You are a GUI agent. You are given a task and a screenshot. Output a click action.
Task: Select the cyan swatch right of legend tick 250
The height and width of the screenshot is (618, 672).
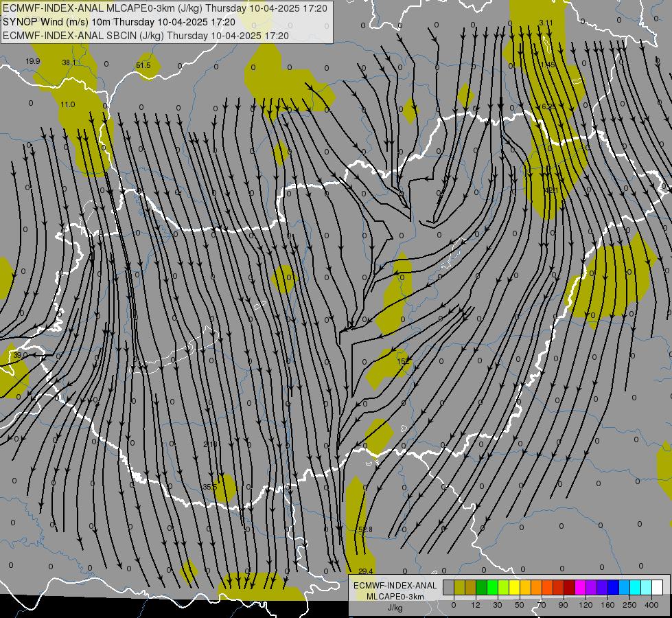636,587
